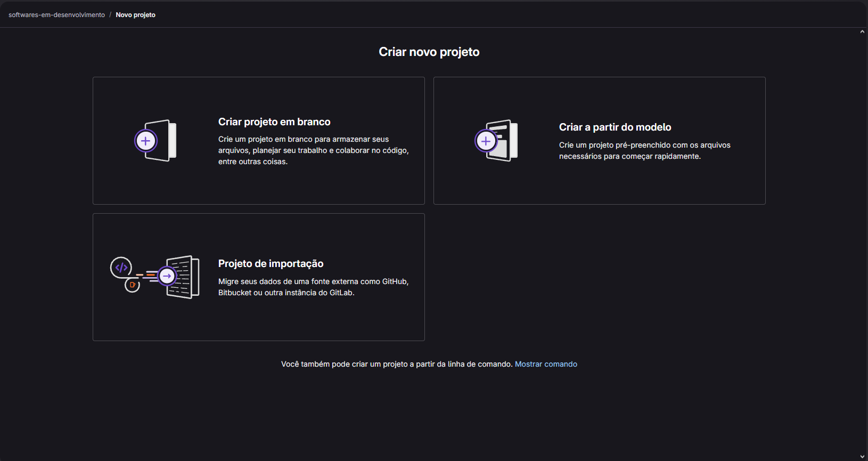Open the 'Criar projeto em branco' heading
Image resolution: width=868 pixels, height=461 pixels.
pos(274,122)
